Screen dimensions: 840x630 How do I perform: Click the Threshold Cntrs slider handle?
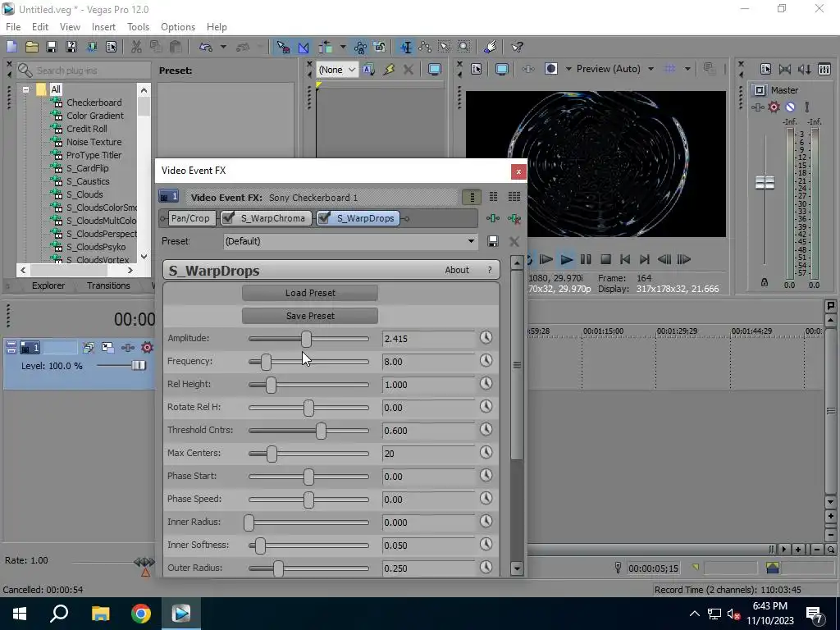coord(321,431)
